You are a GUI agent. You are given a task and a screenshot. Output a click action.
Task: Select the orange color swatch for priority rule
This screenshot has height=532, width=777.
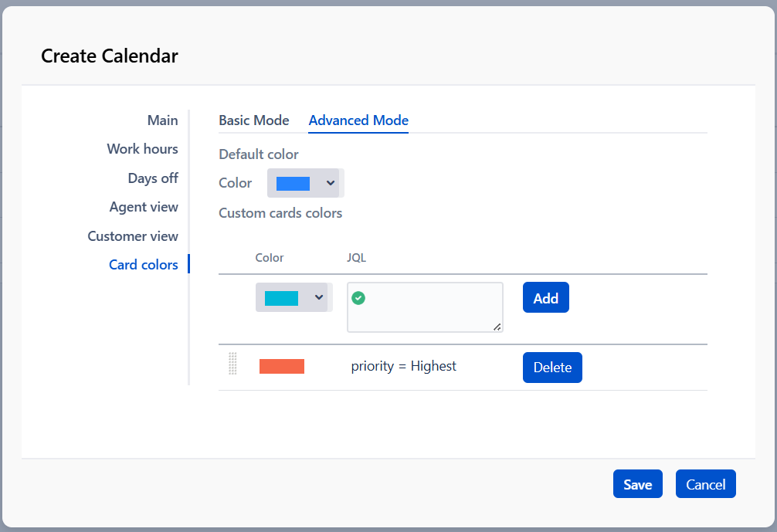282,366
